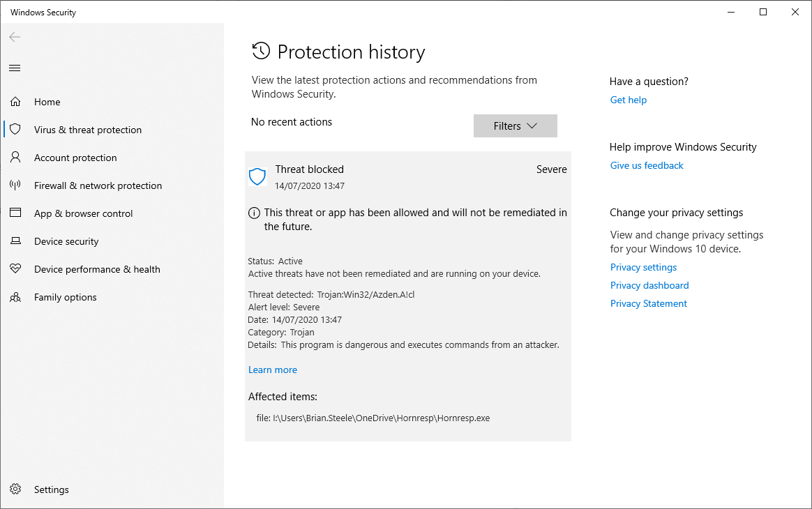Click the Virus & threat protection shield icon
The image size is (812, 509).
click(15, 129)
